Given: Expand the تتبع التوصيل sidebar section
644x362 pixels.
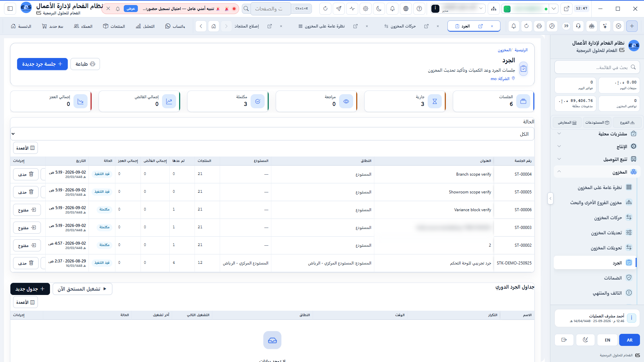Looking at the screenshot, I should (x=597, y=159).
